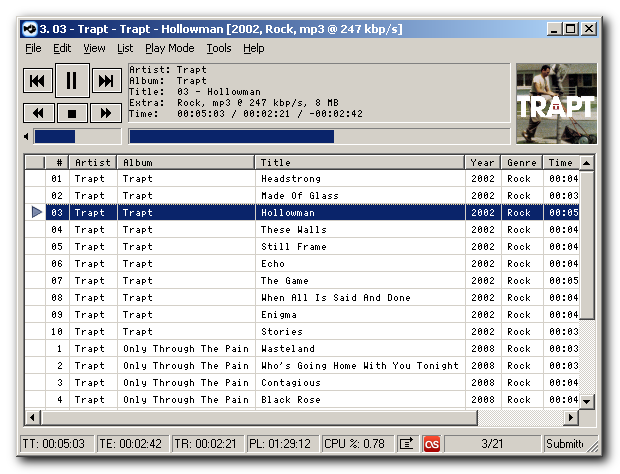Click the PL: 01:29:12 status field
Viewport: 620px width, 474px height.
click(283, 444)
